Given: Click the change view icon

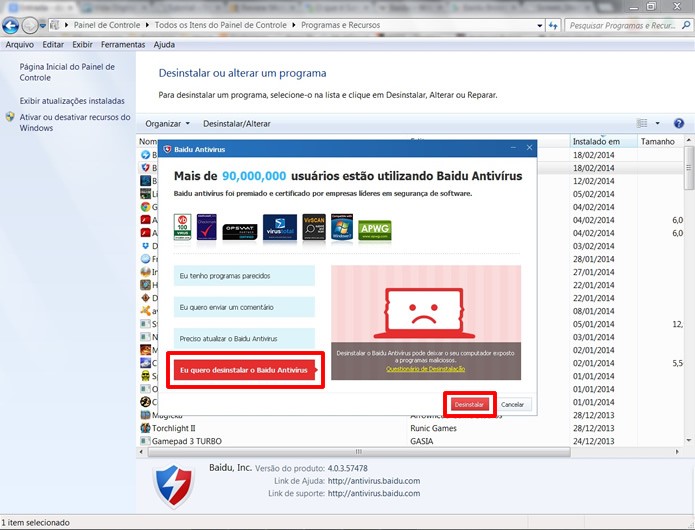Looking at the screenshot, I should 642,123.
